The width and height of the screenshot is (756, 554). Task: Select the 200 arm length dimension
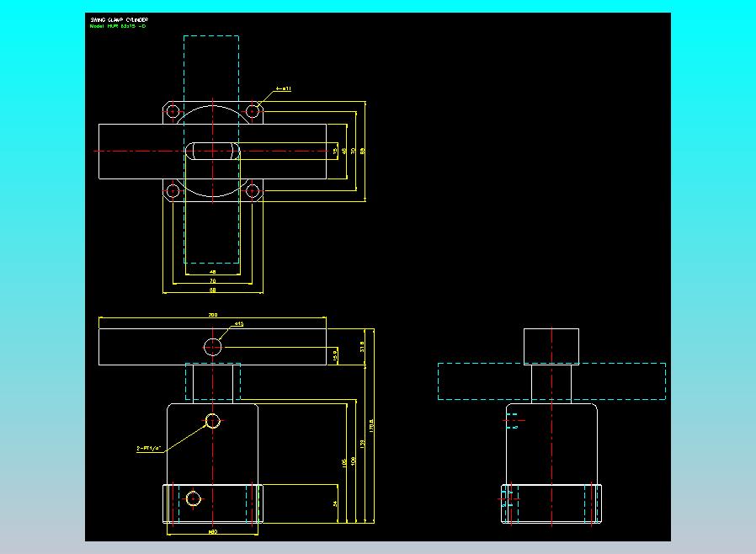coord(213,315)
